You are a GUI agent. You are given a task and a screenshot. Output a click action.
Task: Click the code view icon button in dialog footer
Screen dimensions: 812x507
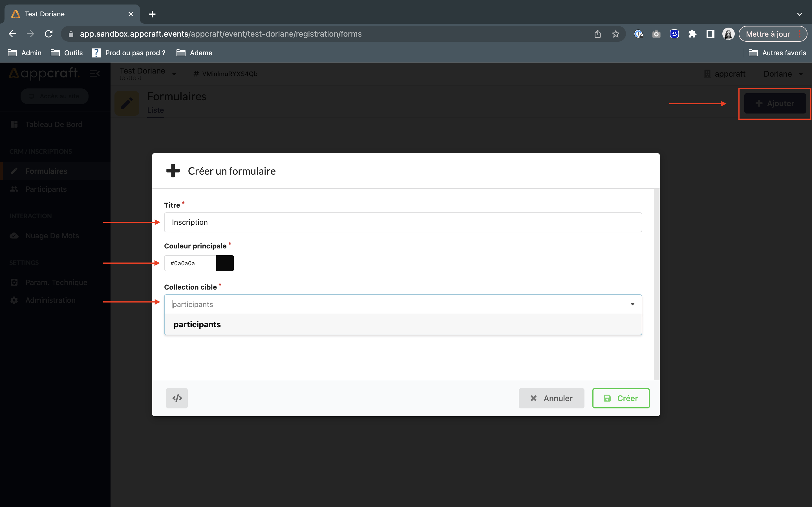point(177,398)
